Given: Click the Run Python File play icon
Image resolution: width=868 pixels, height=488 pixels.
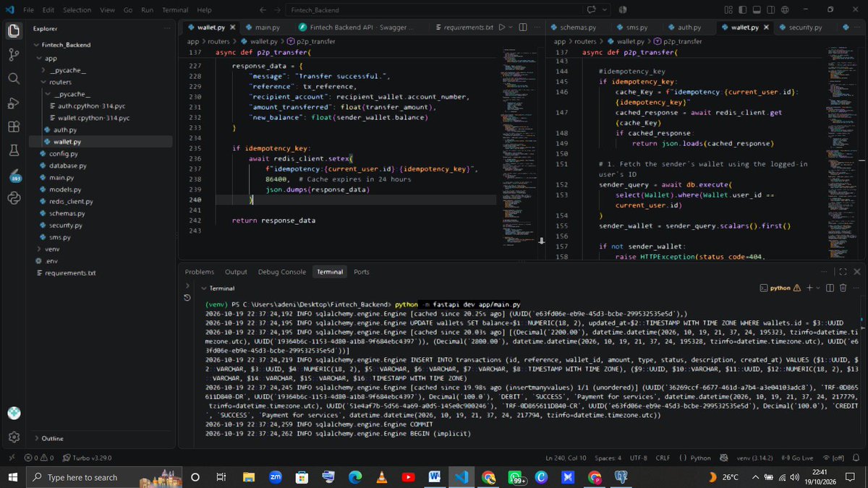Looking at the screenshot, I should pyautogui.click(x=503, y=27).
